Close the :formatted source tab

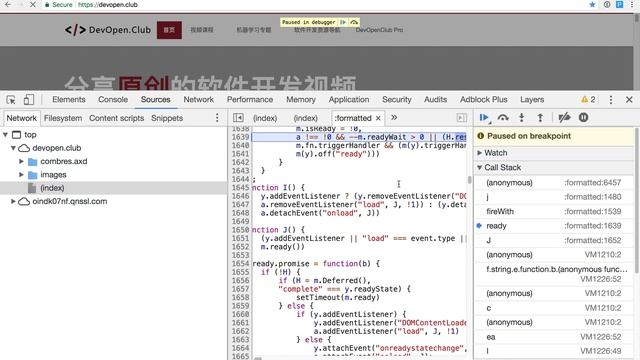[378, 118]
